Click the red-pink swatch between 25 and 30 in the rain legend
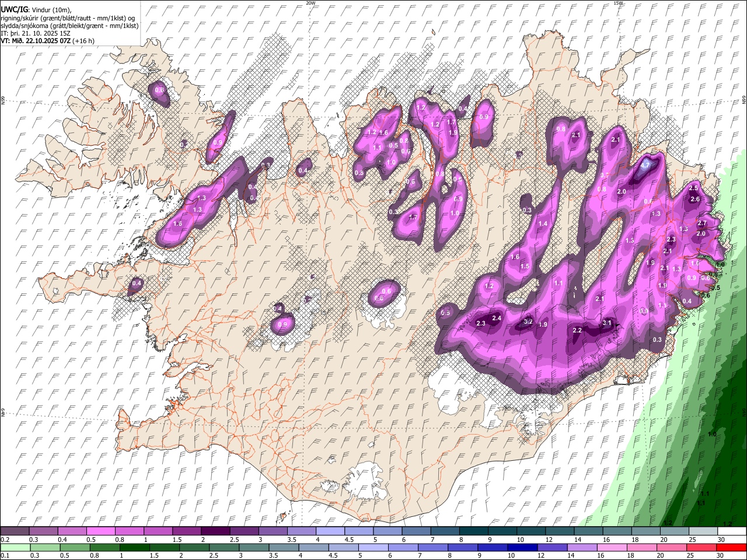This screenshot has height=560, width=747. [x=701, y=547]
